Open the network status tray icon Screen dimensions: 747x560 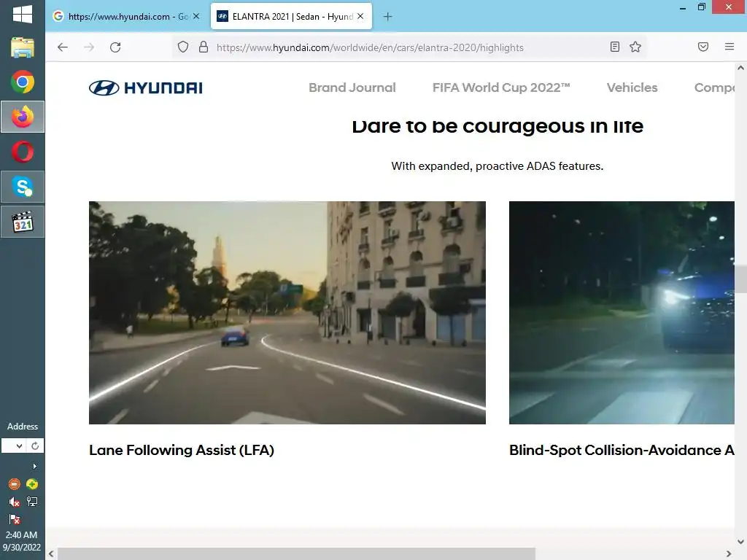click(x=32, y=502)
